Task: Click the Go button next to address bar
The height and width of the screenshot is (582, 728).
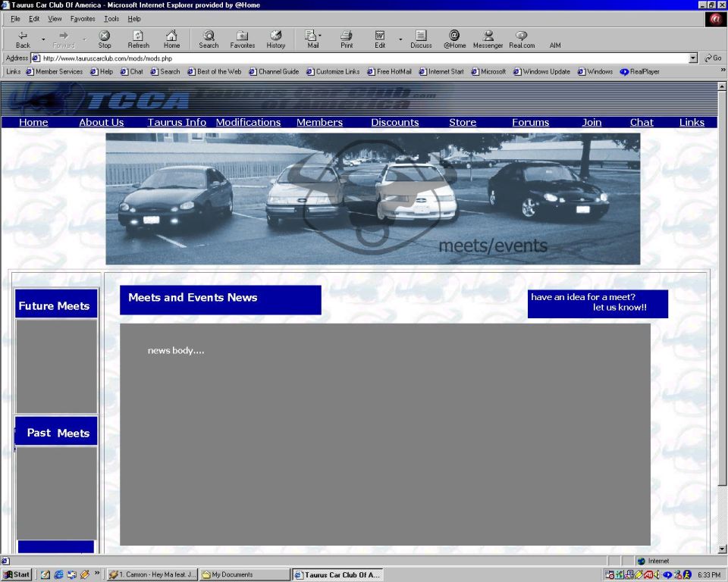Action: 713,58
